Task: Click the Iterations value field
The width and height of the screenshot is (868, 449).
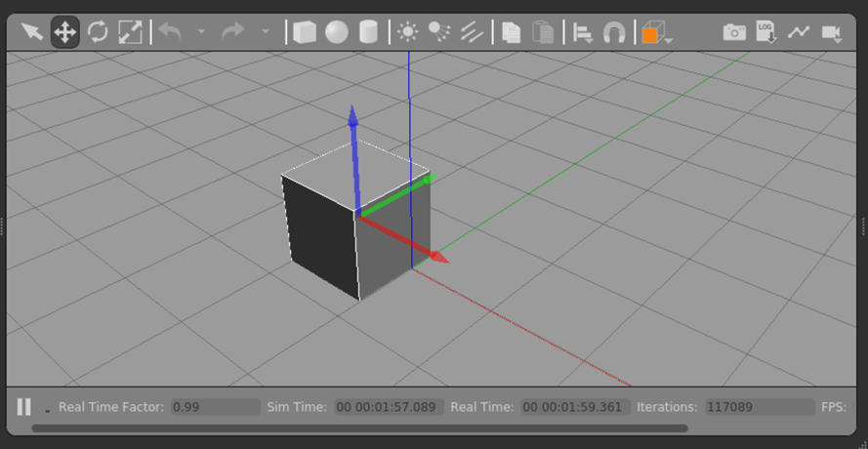Action: (x=760, y=407)
